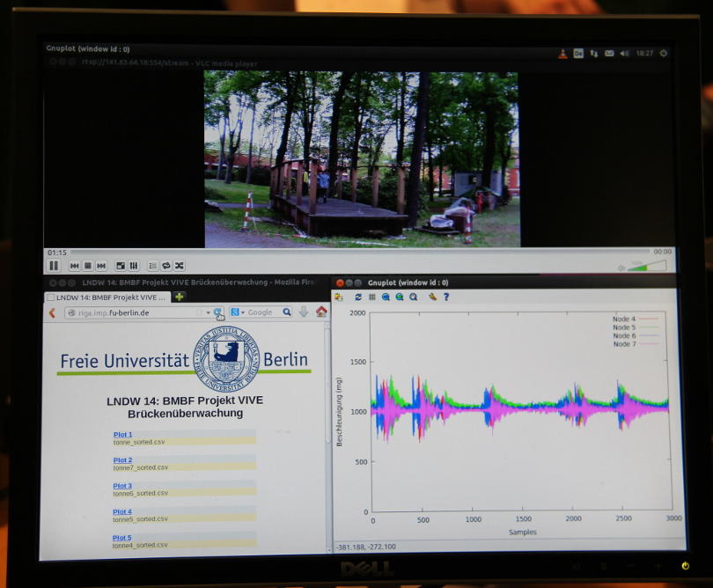Image resolution: width=713 pixels, height=588 pixels.
Task: Adjust the VLC volume slider
Action: coord(648,266)
